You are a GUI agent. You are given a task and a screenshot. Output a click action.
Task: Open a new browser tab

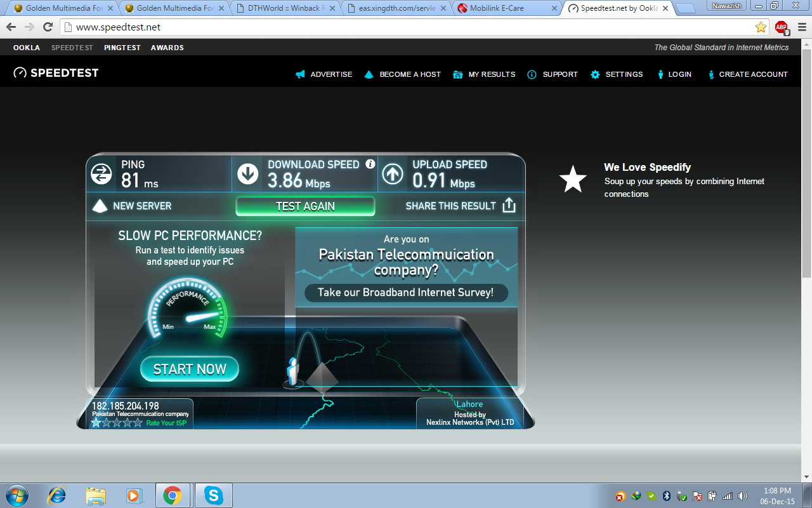click(686, 8)
